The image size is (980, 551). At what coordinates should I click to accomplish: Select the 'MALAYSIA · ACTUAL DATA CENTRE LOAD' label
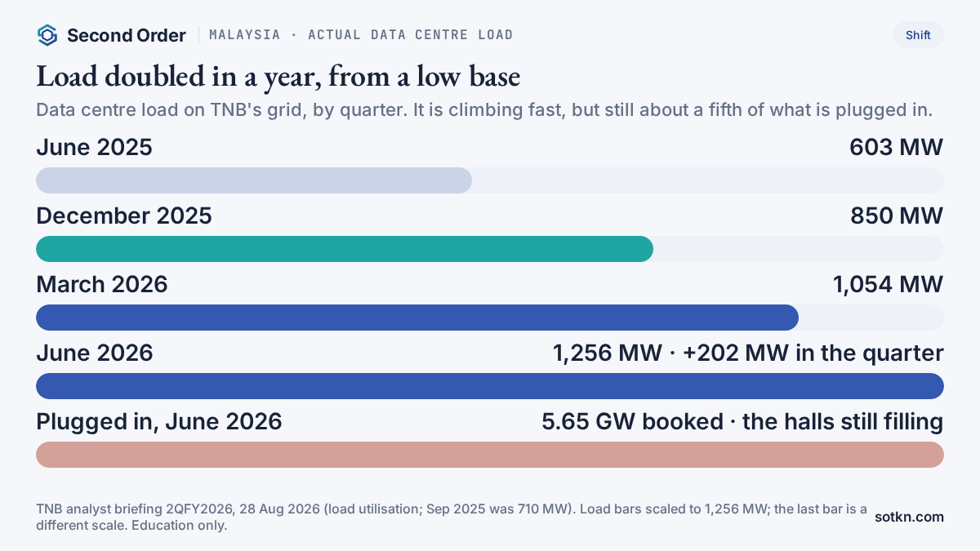click(x=361, y=35)
